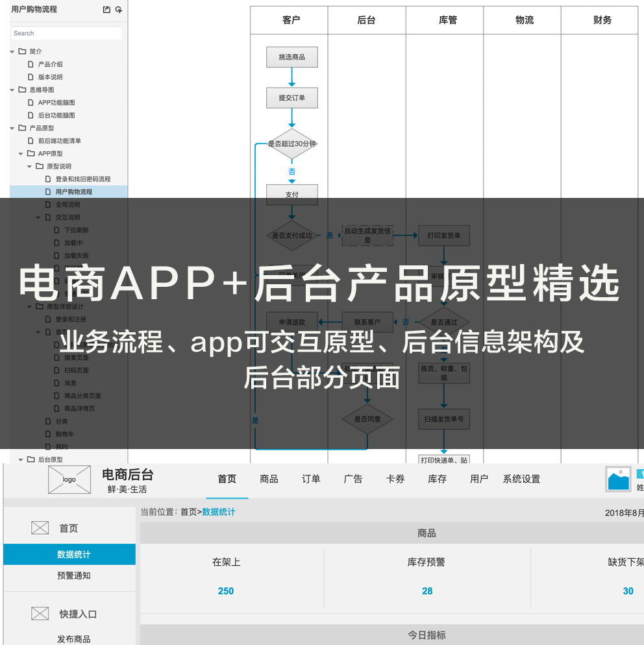Open the 后台功能脑图 page
Viewport: 644px width, 645px height.
pyautogui.click(x=56, y=116)
